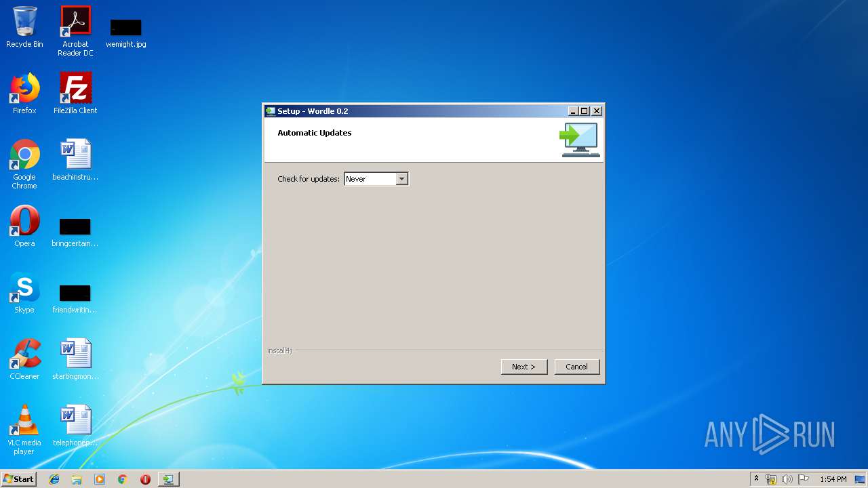The width and height of the screenshot is (868, 488).
Task: Click the network tray icon
Action: (771, 479)
